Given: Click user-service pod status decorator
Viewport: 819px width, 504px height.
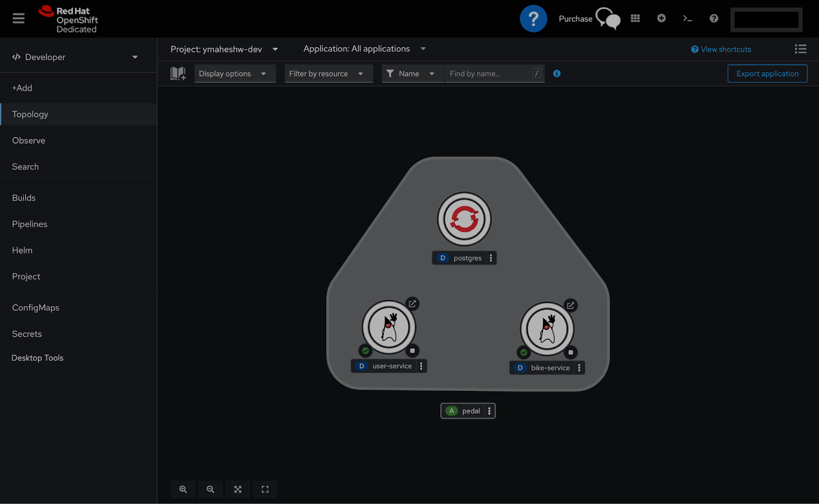Looking at the screenshot, I should point(413,350).
